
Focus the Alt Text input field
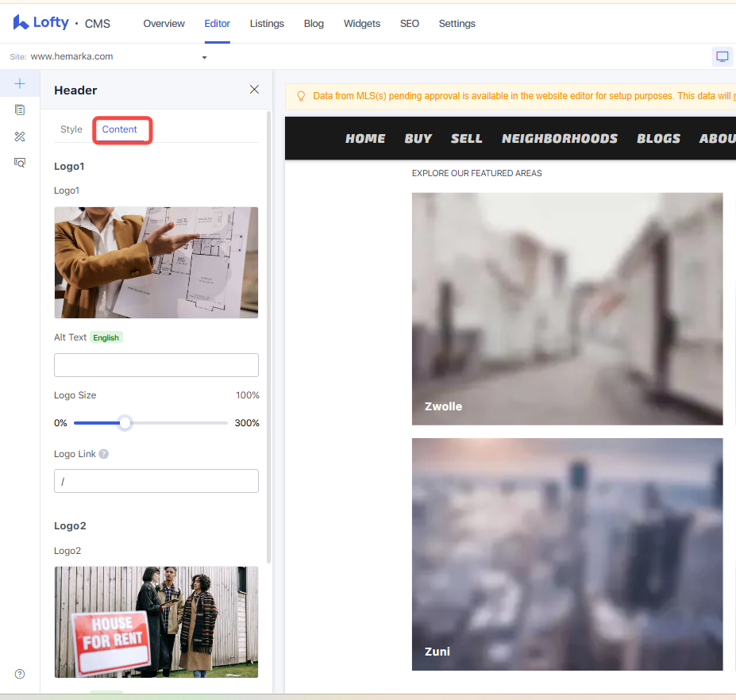tap(156, 365)
